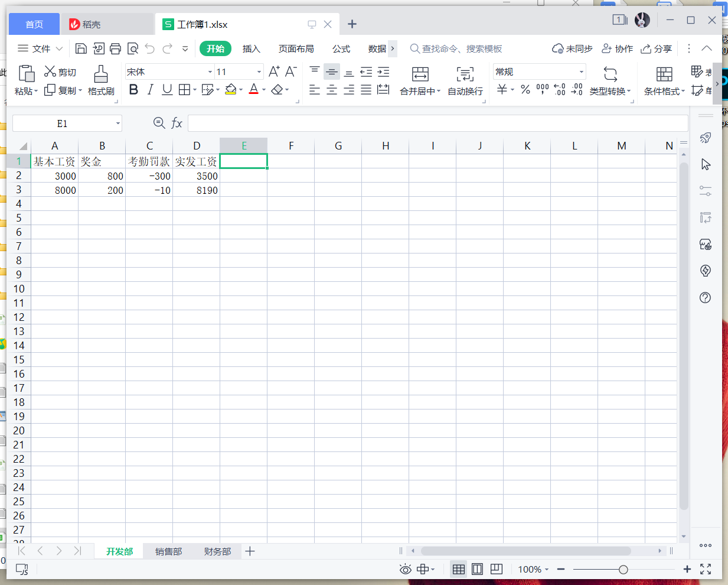
Task: Apply italic formatting
Action: pyautogui.click(x=150, y=89)
